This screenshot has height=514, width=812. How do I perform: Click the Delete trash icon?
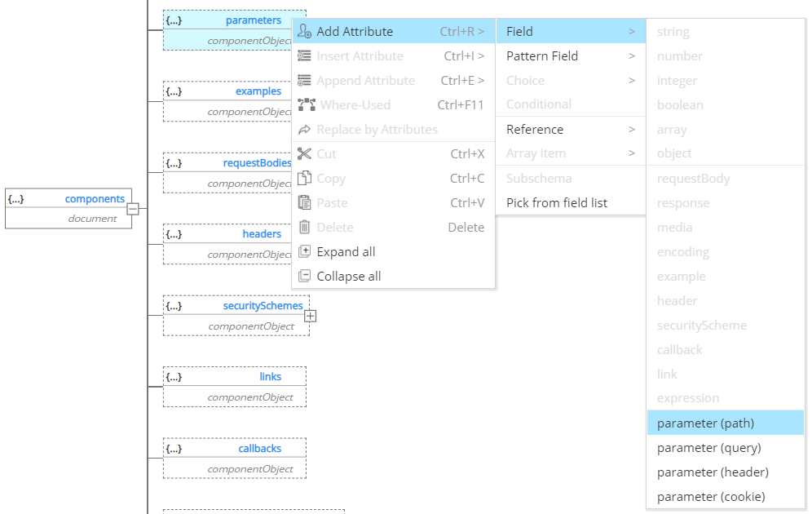(305, 227)
